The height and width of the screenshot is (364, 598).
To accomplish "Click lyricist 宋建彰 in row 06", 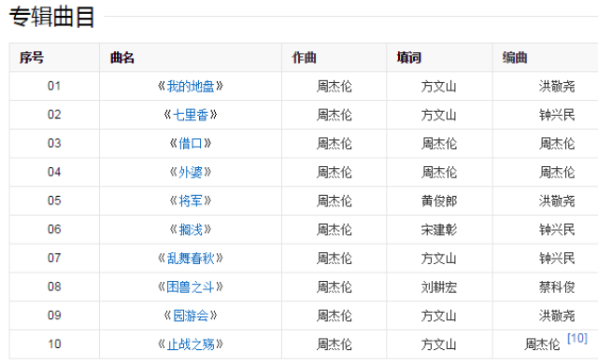I will point(439,230).
